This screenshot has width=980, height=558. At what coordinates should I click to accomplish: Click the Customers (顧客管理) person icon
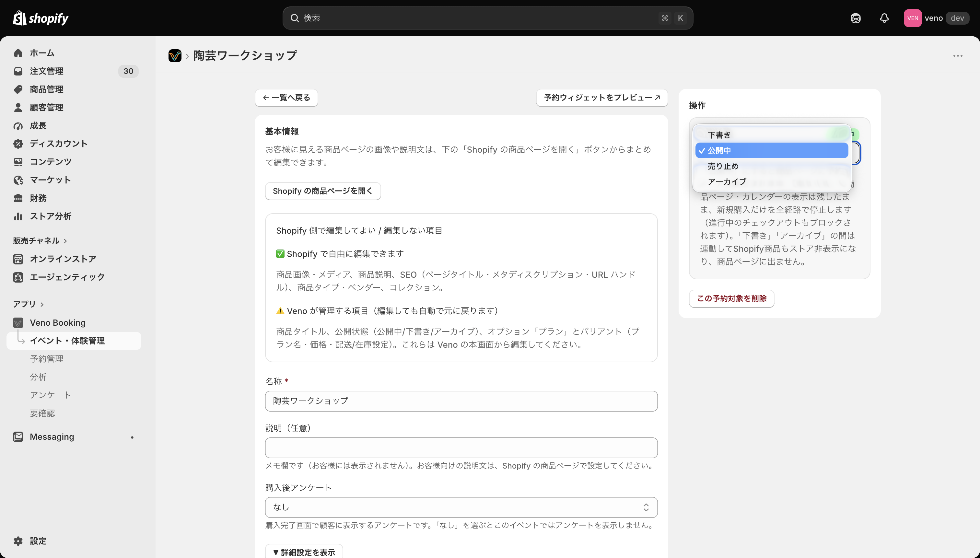pos(18,107)
